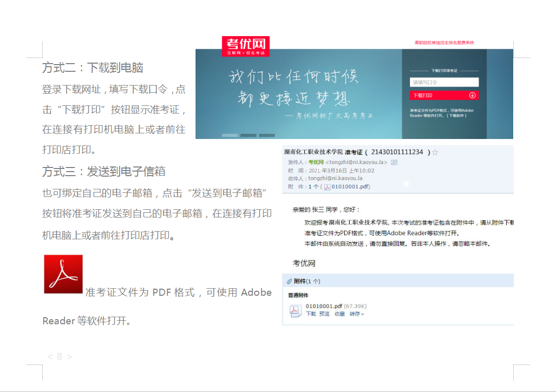Click the 考优网 red logo

(245, 46)
